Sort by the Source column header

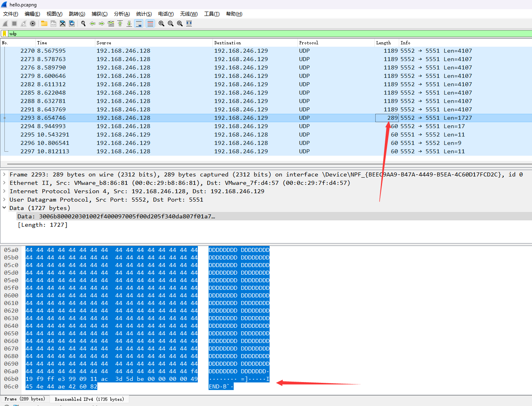pyautogui.click(x=154, y=43)
